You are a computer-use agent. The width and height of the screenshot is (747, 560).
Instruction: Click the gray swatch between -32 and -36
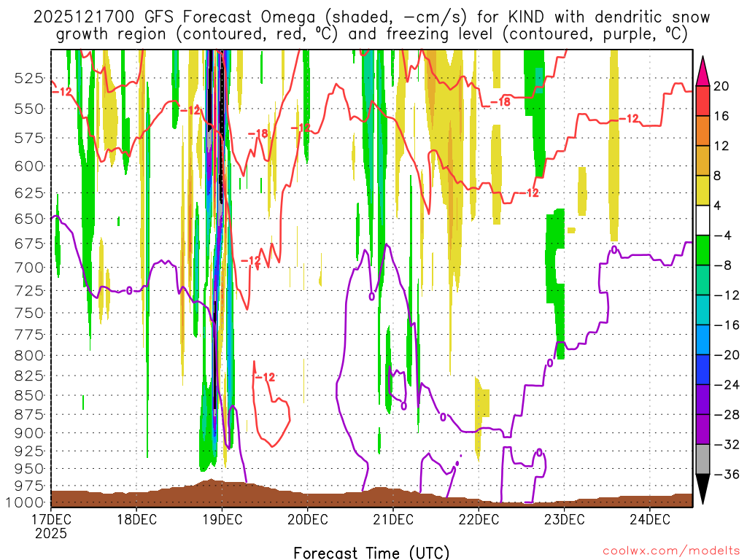703,459
